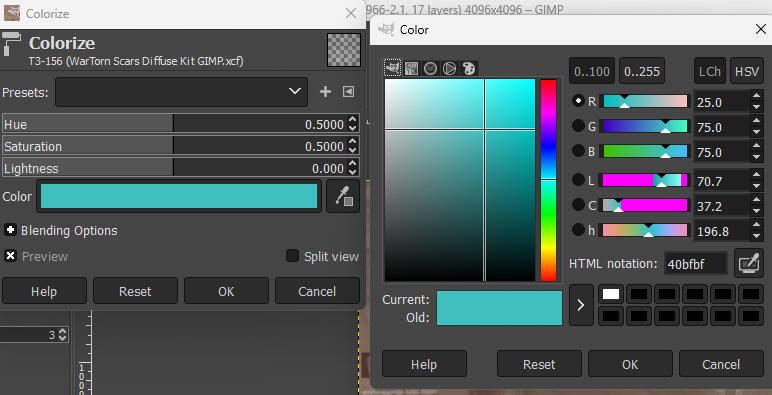The height and width of the screenshot is (395, 772).
Task: Select the G channel radio button
Action: [x=578, y=126]
